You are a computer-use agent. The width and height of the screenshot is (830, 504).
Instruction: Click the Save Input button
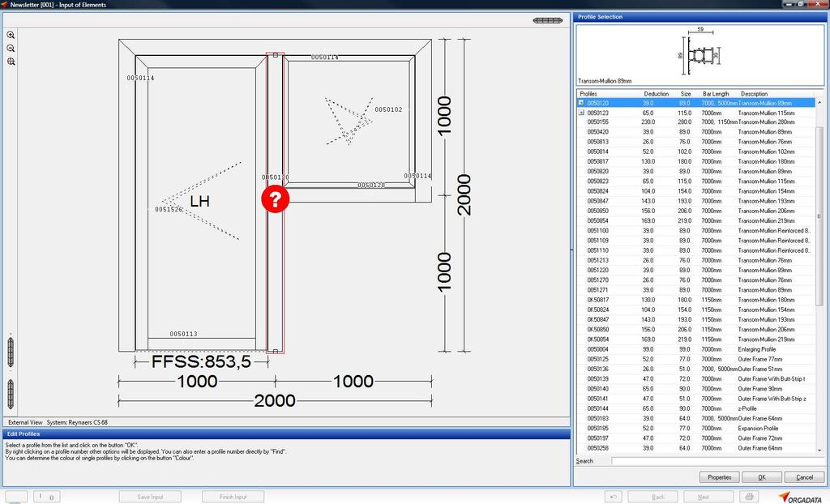(150, 497)
